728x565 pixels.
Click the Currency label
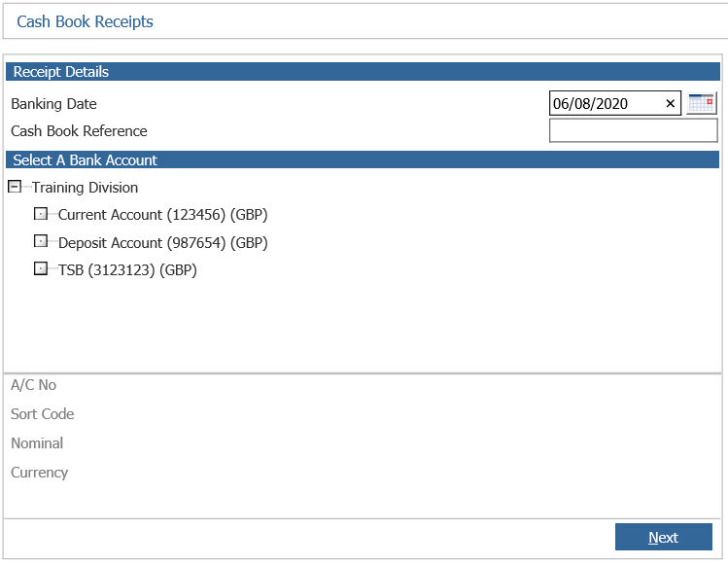click(40, 473)
